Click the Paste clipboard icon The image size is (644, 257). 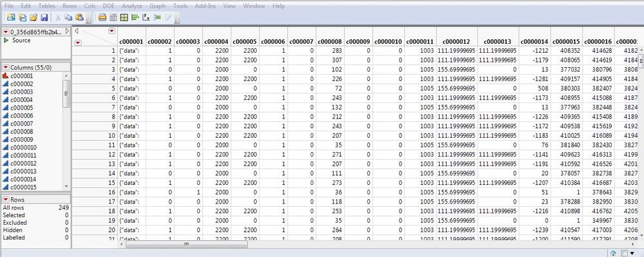(x=79, y=17)
